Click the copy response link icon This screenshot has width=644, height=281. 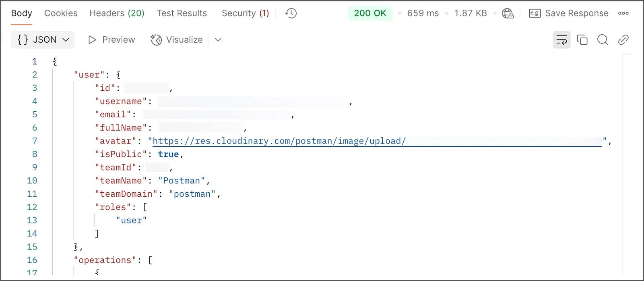click(x=623, y=40)
